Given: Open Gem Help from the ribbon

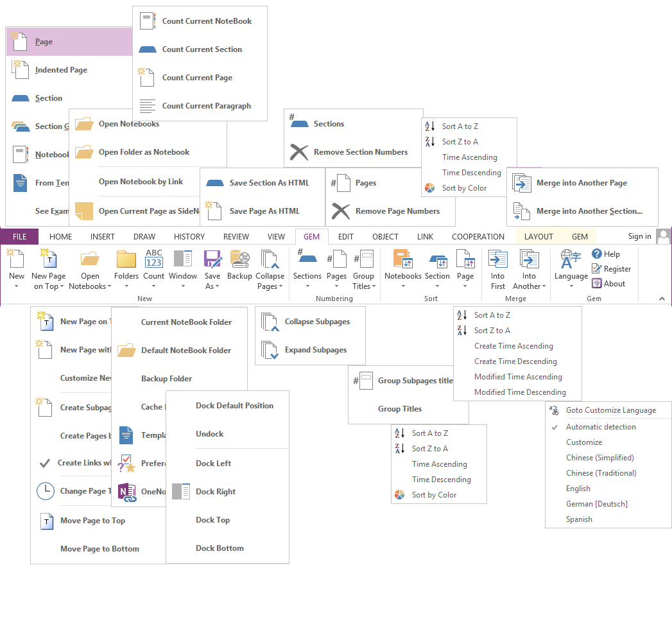Looking at the screenshot, I should pyautogui.click(x=605, y=254).
